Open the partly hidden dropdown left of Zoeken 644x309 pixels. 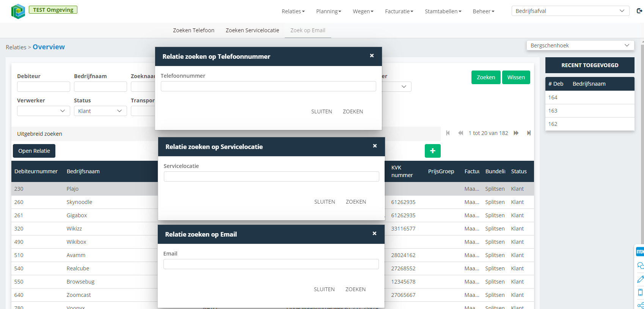click(396, 87)
